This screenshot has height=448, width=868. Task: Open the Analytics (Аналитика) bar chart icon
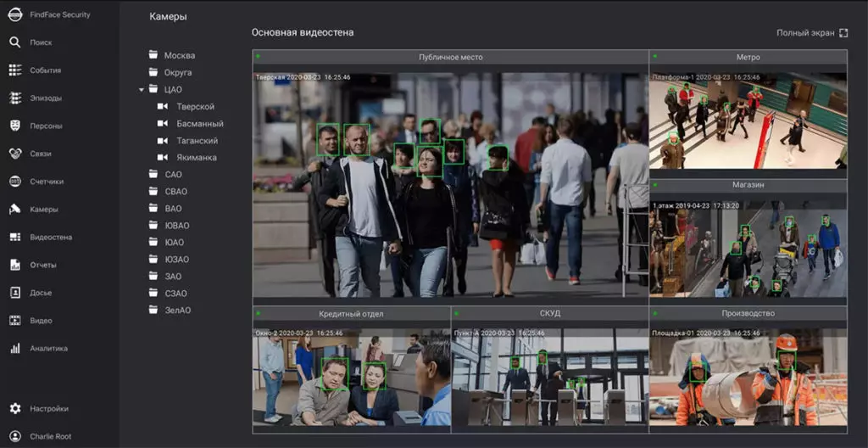coord(14,348)
